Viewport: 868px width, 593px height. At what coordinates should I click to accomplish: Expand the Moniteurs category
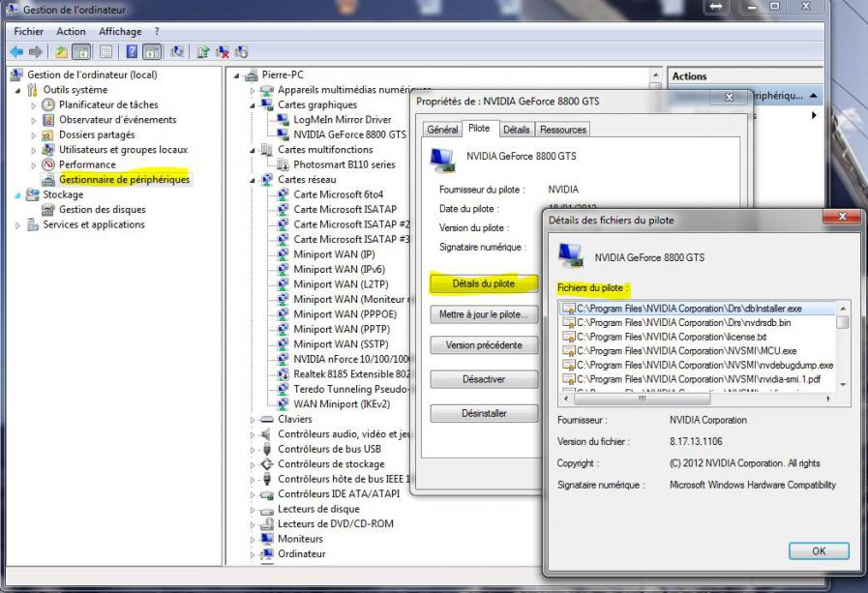tap(253, 540)
